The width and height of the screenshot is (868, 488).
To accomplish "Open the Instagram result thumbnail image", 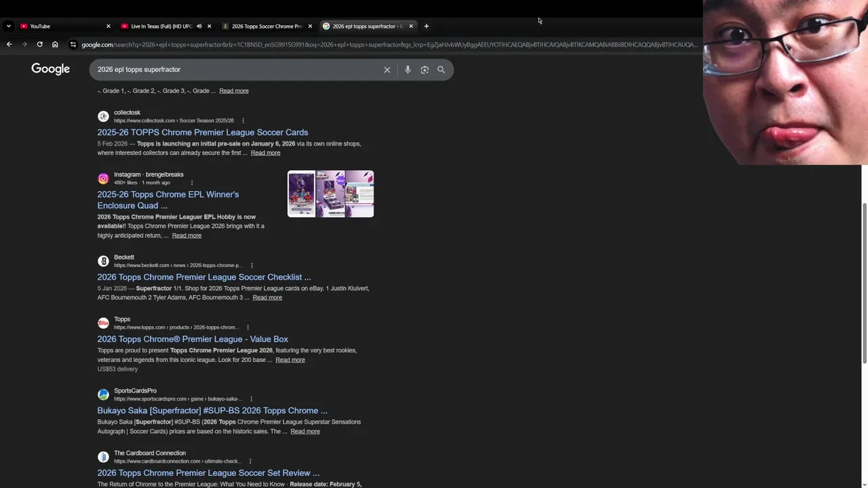I will [330, 194].
